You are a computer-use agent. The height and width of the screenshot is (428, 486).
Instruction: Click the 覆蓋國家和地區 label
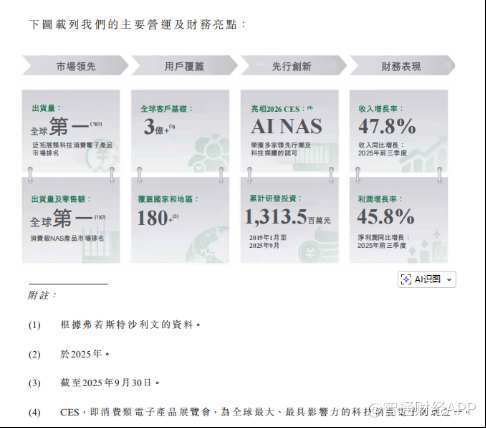(168, 199)
